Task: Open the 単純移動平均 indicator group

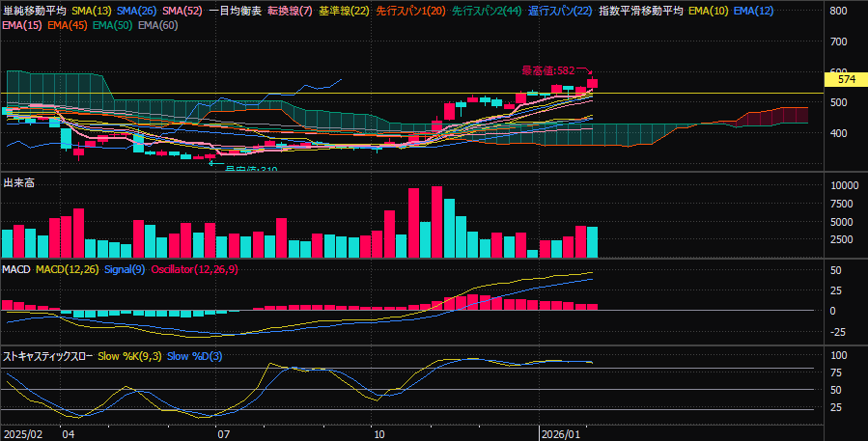Action: click(35, 11)
